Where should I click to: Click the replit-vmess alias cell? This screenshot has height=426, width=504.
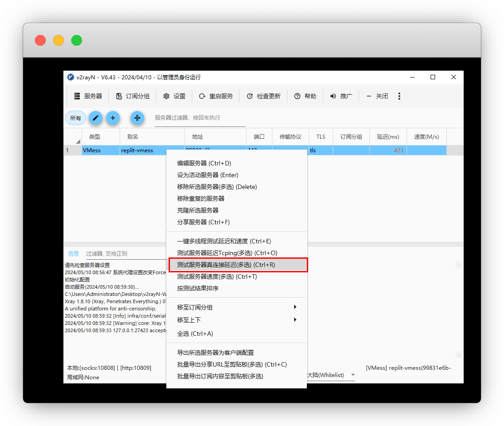[x=143, y=150]
